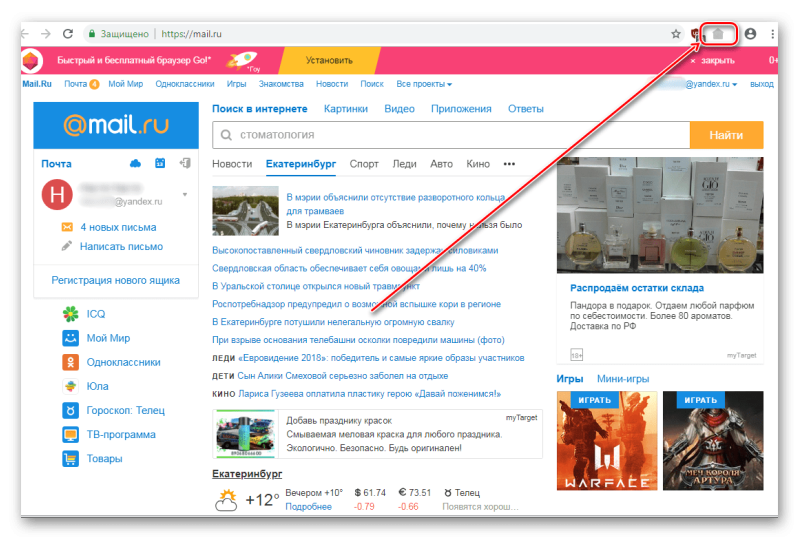Screen dimensions: 800x540
Task: Expand account switcher arrow in Почта panel
Action: [x=185, y=194]
